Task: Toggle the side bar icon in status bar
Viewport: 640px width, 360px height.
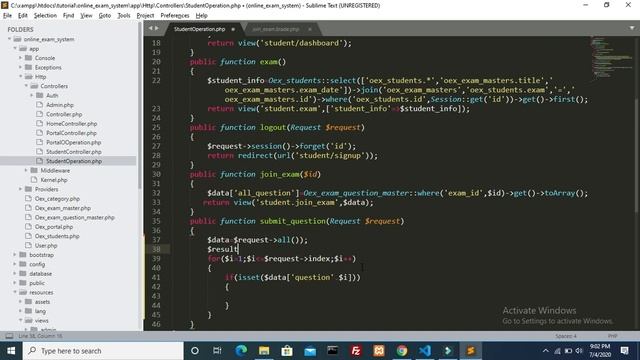Action: [x=9, y=336]
